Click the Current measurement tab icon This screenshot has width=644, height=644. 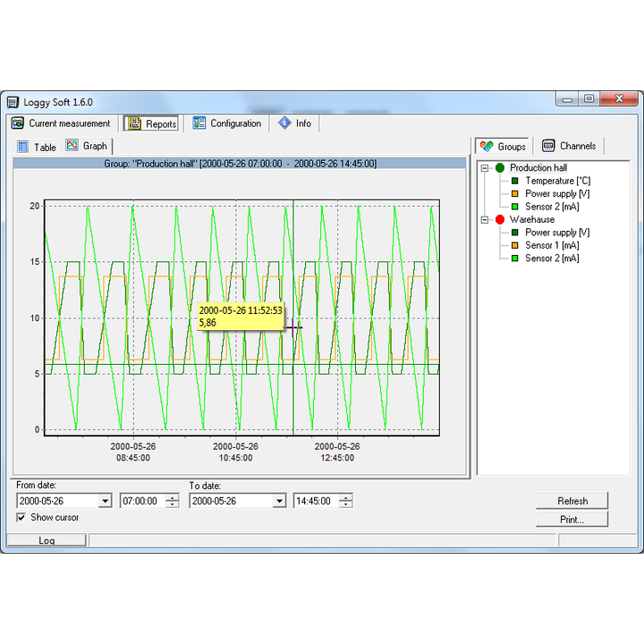click(17, 123)
